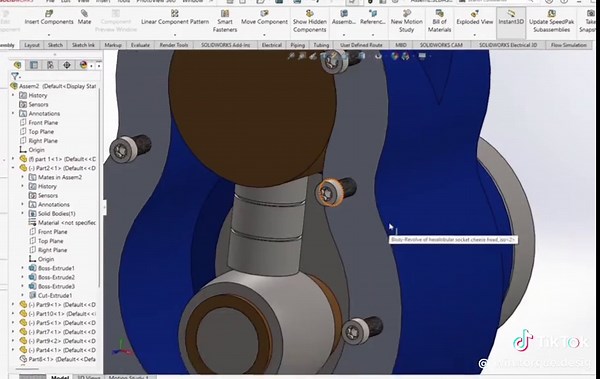
Task: Click the feature tree vertical scrollbar
Action: (100, 188)
